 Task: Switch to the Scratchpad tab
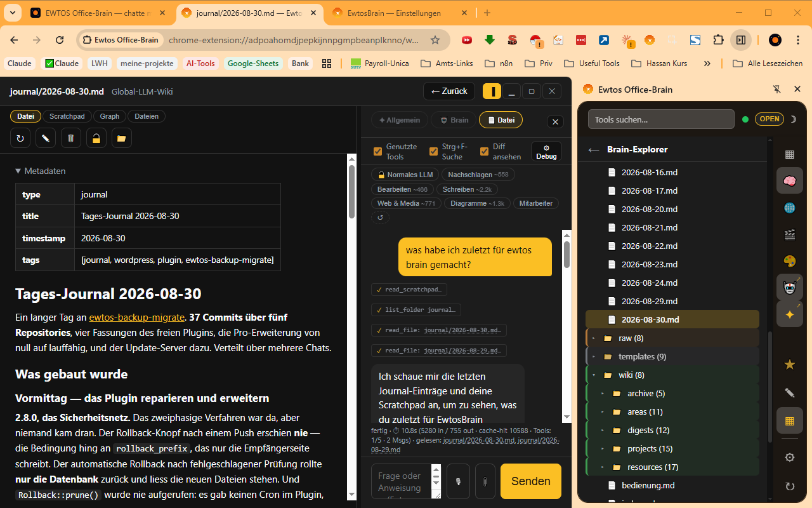click(67, 116)
